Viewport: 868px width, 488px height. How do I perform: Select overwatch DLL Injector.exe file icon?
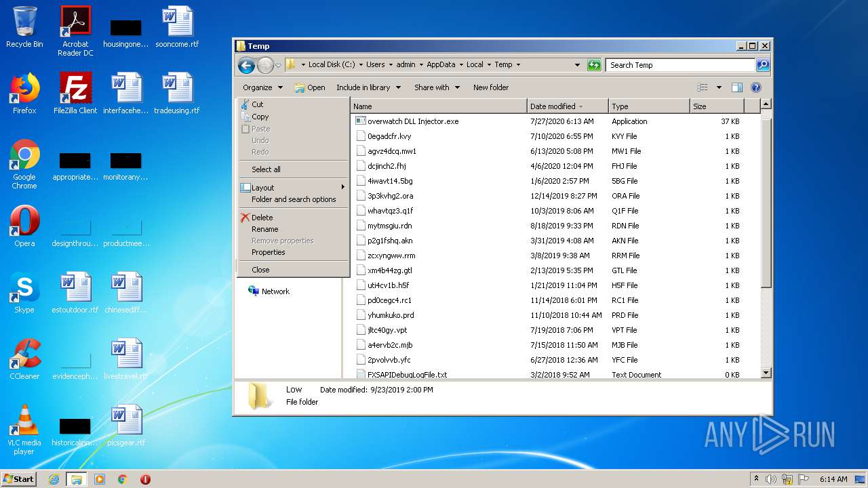coord(361,121)
